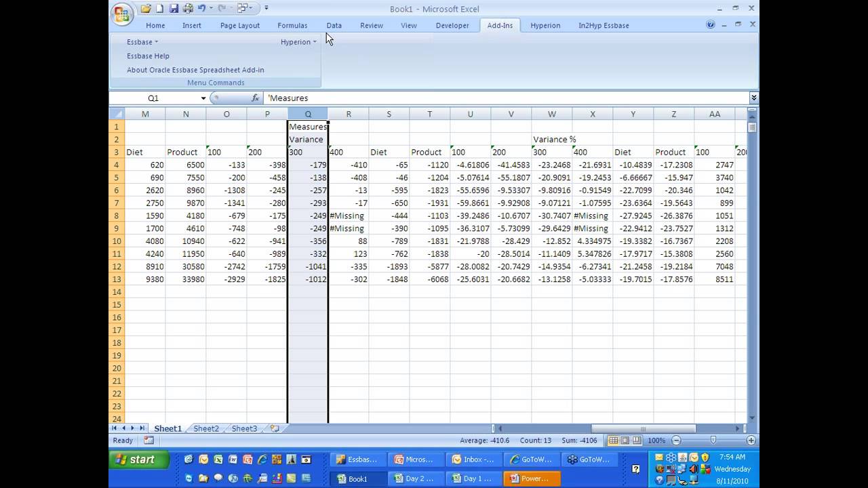The height and width of the screenshot is (488, 868).
Task: Select column header U
Action: click(470, 114)
